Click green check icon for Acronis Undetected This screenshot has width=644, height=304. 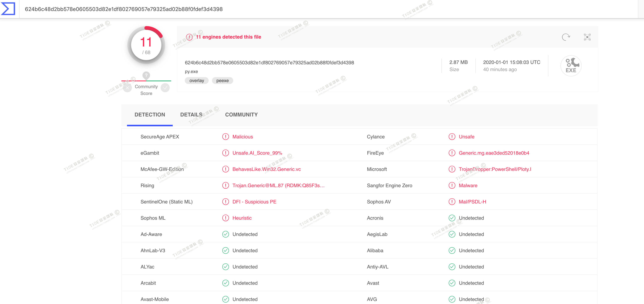pos(452,218)
